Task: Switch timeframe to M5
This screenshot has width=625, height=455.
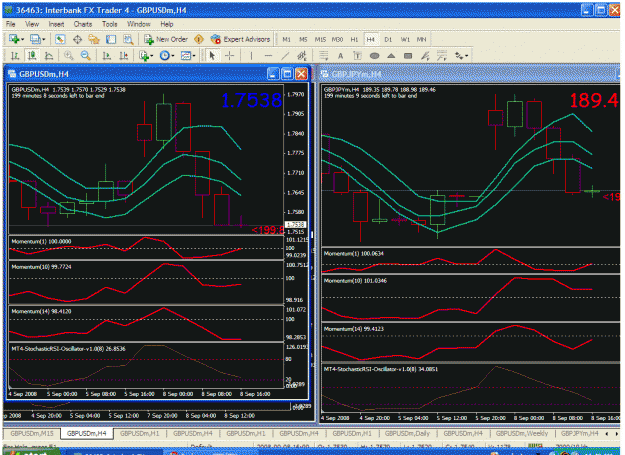Action: point(303,39)
